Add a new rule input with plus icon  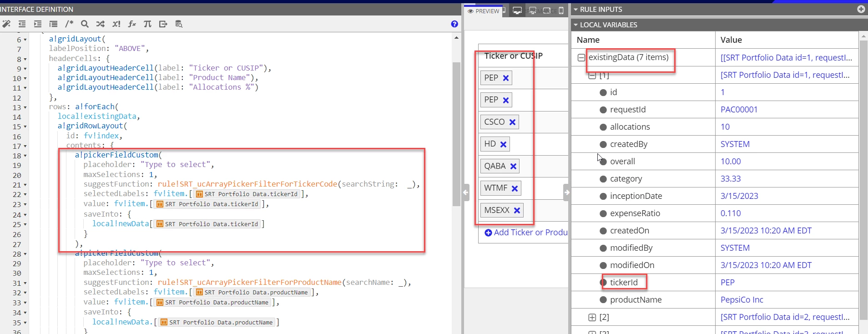861,9
